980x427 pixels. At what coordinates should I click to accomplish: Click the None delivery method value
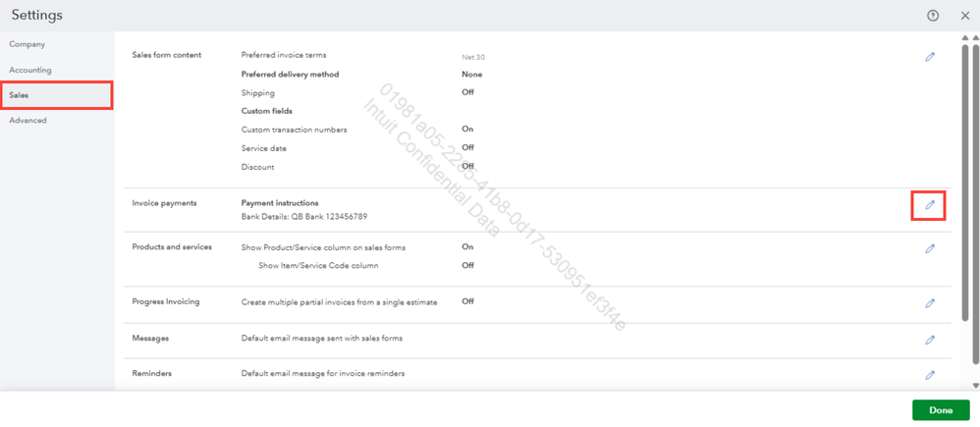(x=472, y=74)
